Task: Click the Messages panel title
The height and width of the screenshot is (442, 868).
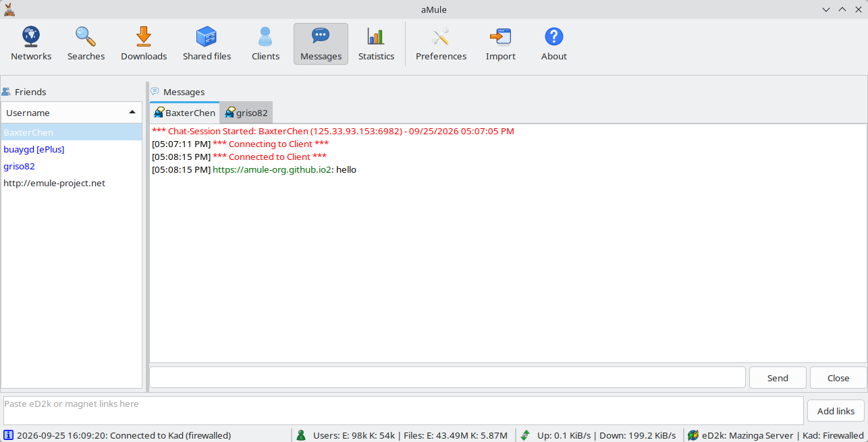Action: pyautogui.click(x=184, y=92)
